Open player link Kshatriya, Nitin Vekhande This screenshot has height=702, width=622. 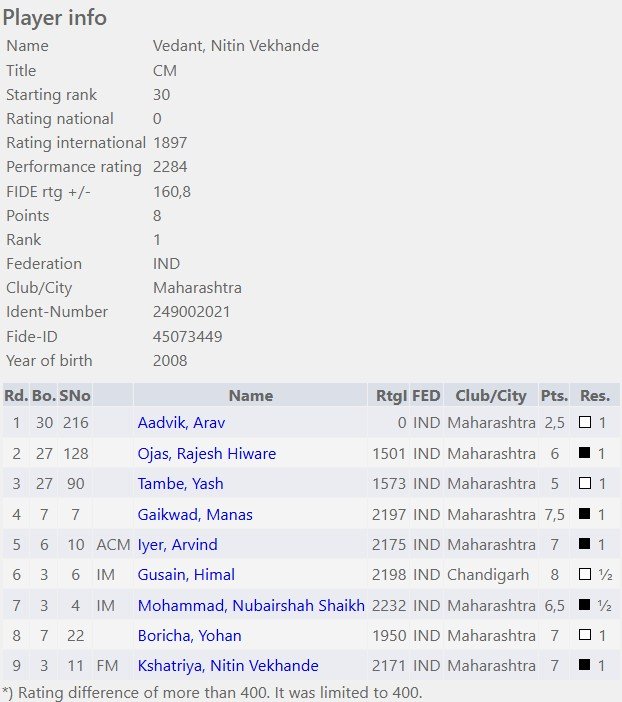coord(228,666)
